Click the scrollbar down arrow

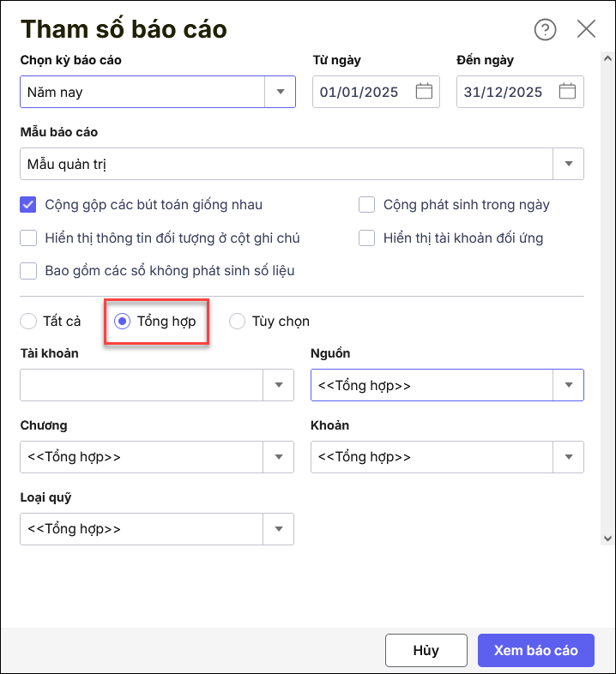(607, 539)
